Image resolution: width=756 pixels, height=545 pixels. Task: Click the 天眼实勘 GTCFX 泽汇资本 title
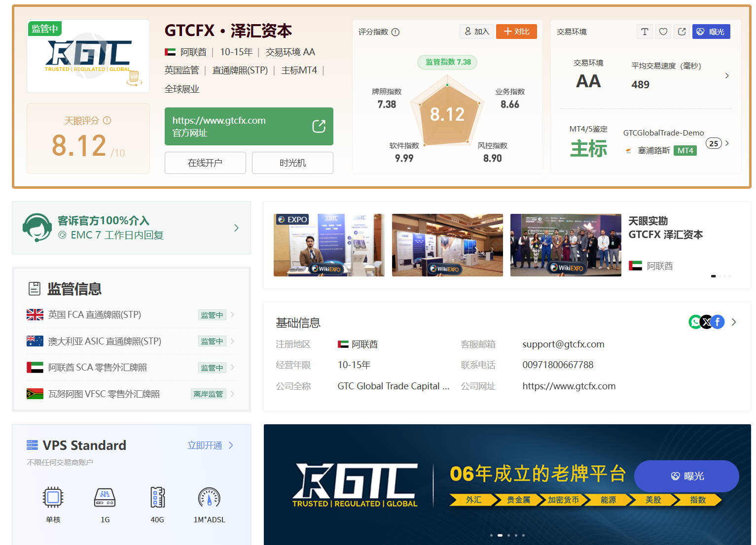(665, 228)
